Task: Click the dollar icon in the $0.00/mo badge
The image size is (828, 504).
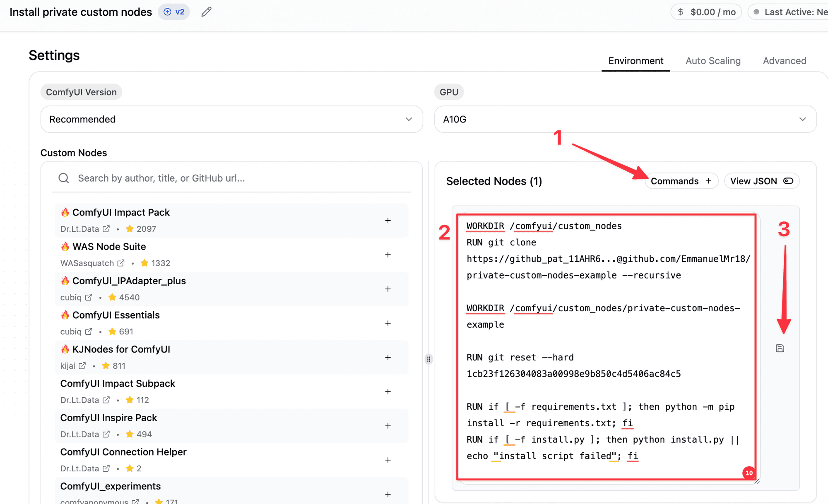Action: [x=680, y=12]
